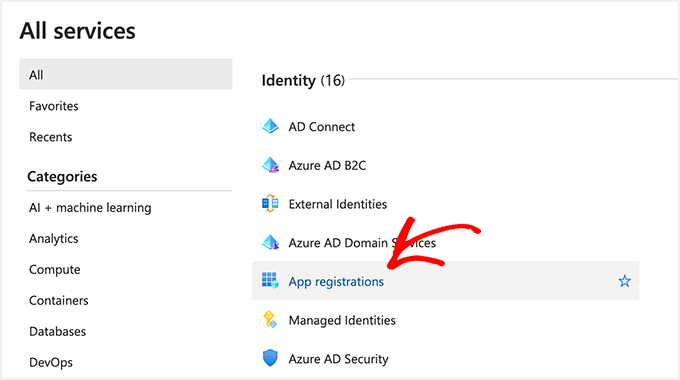
Task: Click the External Identities icon
Action: click(x=270, y=203)
